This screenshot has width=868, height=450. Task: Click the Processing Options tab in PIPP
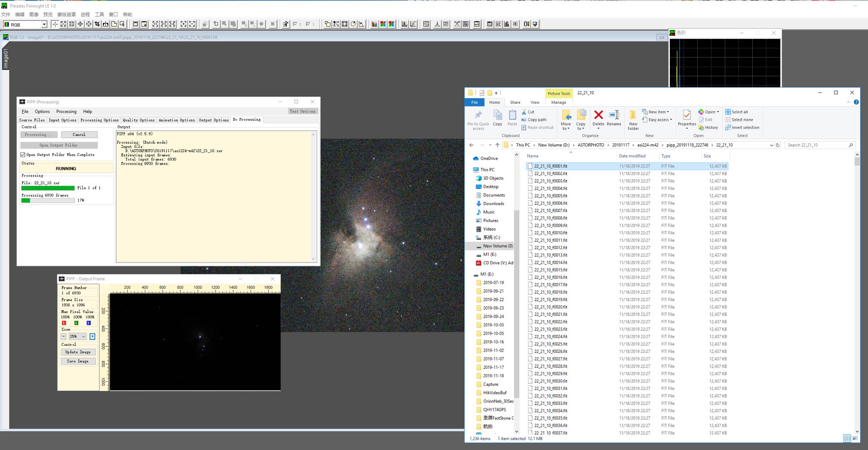pos(100,120)
